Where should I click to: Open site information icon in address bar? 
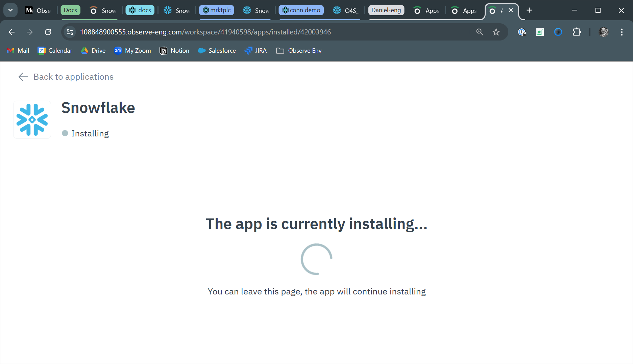(70, 32)
